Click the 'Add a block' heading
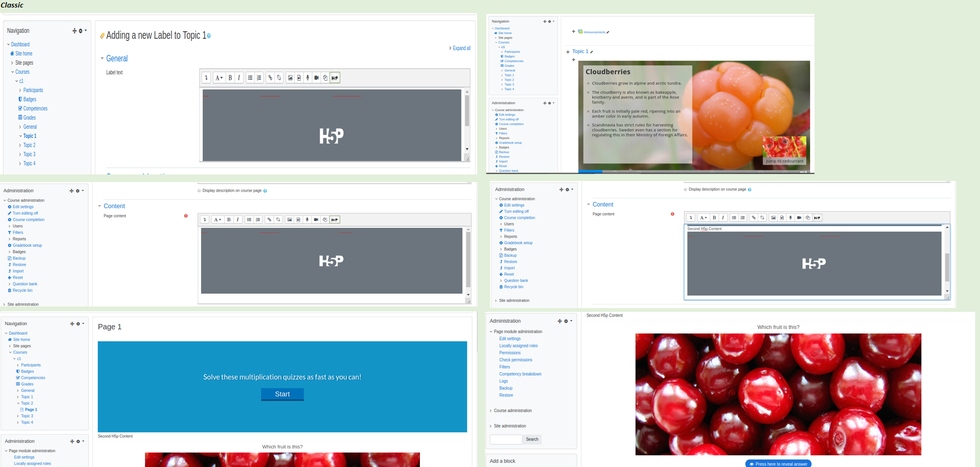This screenshot has height=467, width=980. tap(502, 461)
